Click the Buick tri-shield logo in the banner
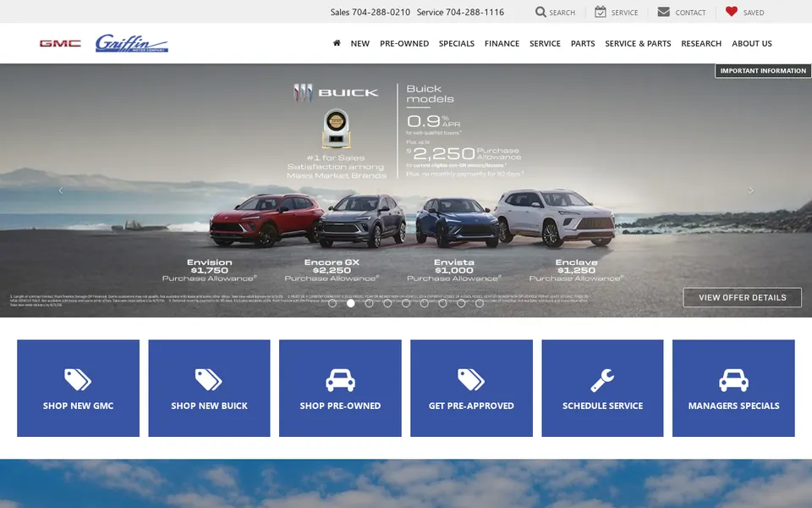Image resolution: width=812 pixels, height=508 pixels. (303, 93)
